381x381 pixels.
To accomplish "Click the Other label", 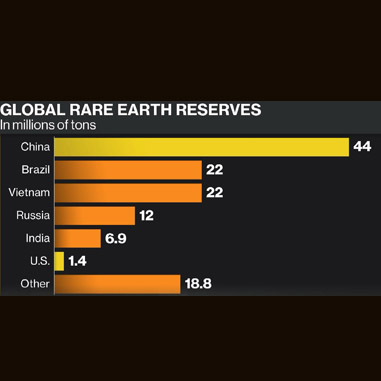I will point(35,284).
